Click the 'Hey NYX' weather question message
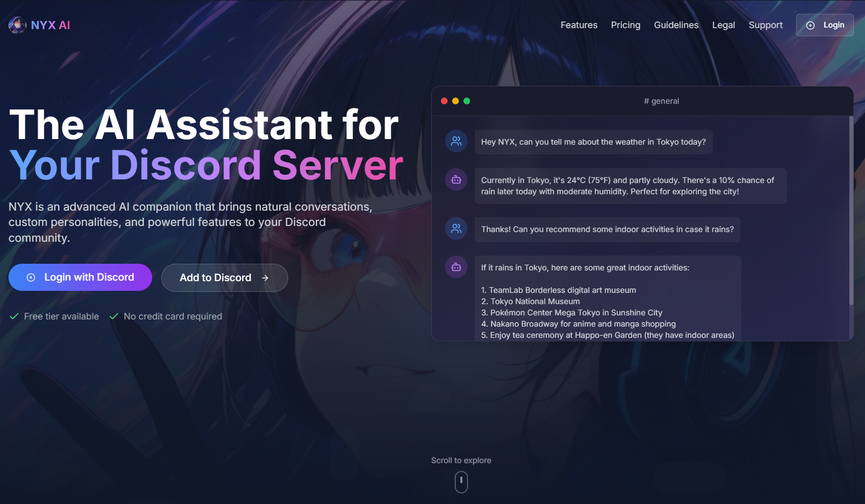This screenshot has height=504, width=865. tap(594, 142)
